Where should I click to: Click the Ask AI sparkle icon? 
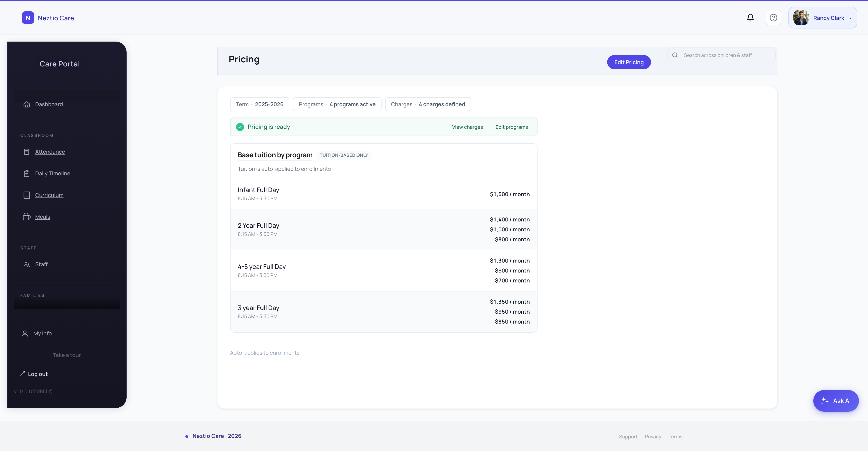pos(825,401)
